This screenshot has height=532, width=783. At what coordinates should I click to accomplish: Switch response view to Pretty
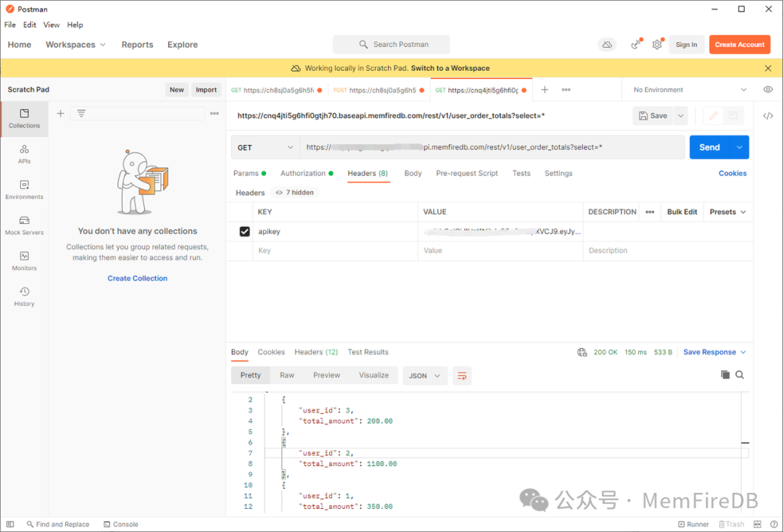[x=251, y=375]
